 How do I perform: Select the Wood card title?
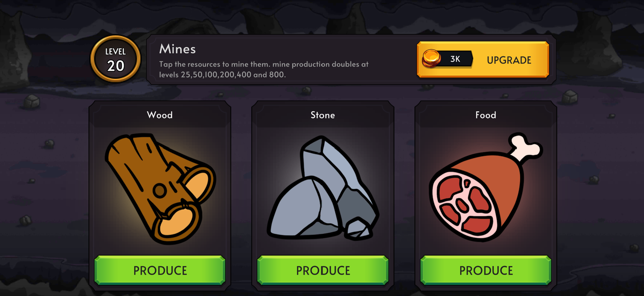pos(160,115)
